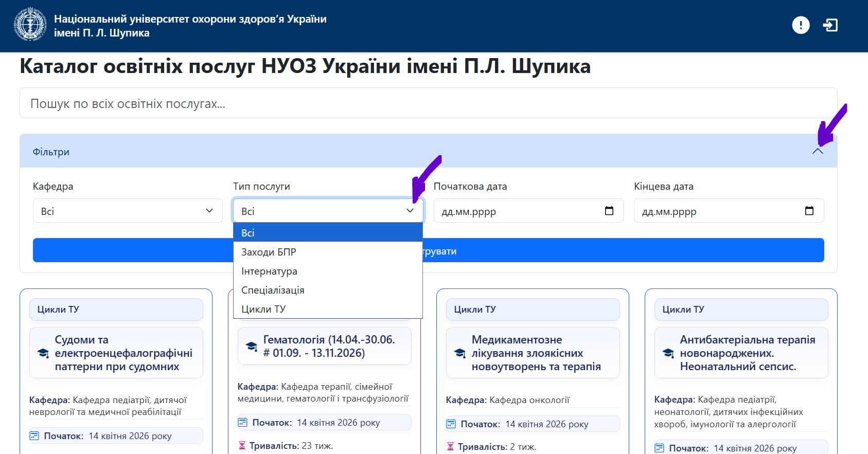Image resolution: width=868 pixels, height=454 pixels.
Task: Open calendar picker for Початкова дата
Action: click(609, 211)
